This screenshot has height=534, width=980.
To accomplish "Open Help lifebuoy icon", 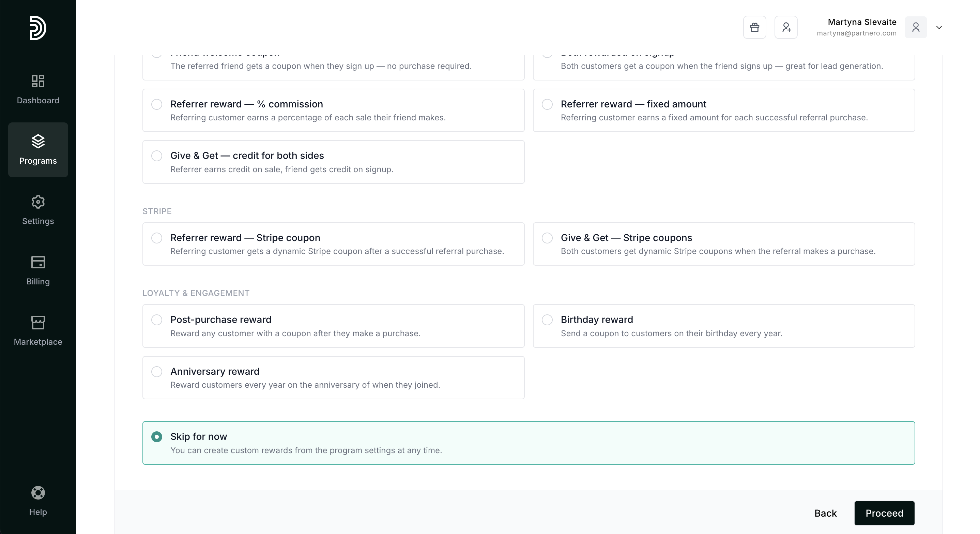I will [38, 493].
